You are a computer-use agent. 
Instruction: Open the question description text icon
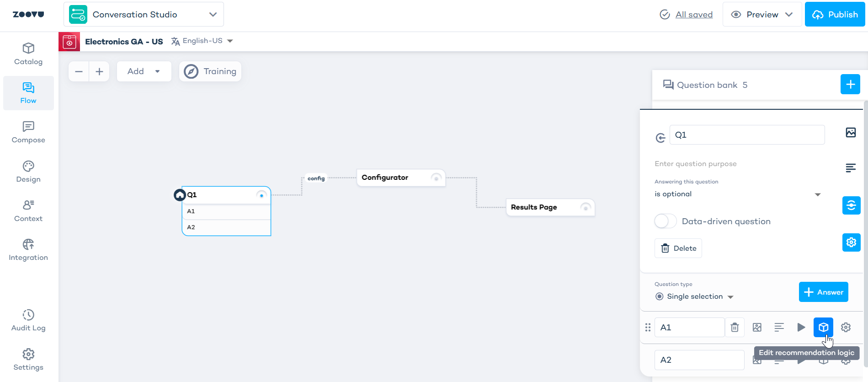click(x=851, y=168)
